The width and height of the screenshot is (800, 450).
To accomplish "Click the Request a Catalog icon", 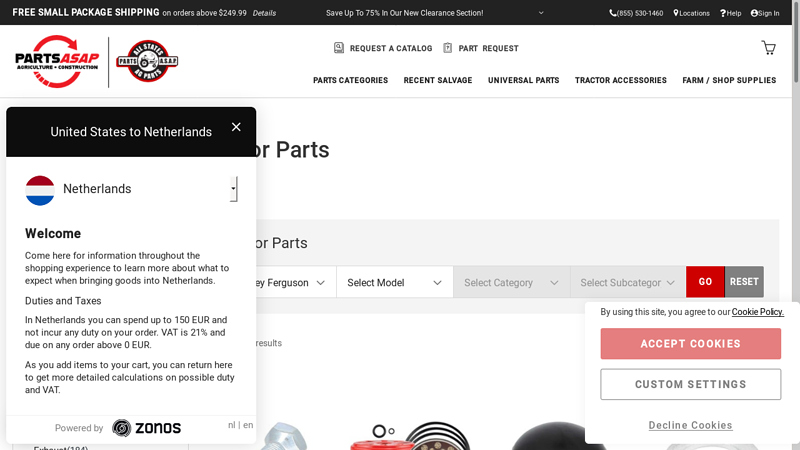I will click(x=339, y=48).
